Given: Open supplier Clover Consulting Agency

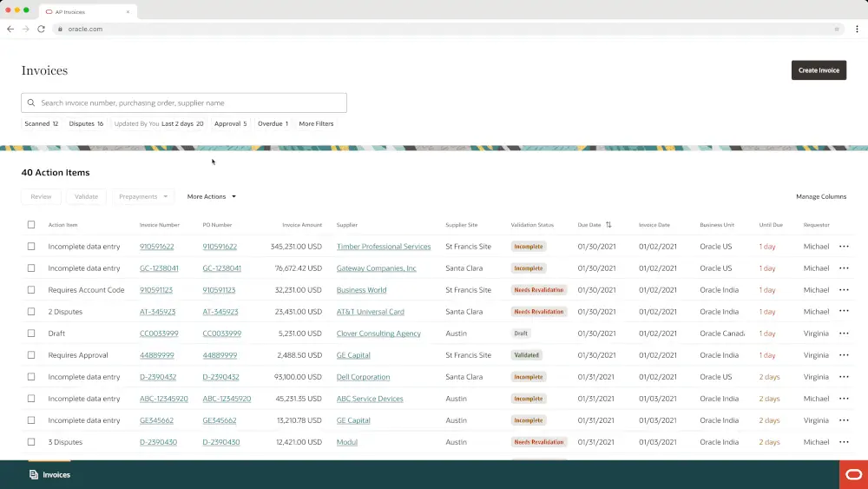Looking at the screenshot, I should click(378, 334).
